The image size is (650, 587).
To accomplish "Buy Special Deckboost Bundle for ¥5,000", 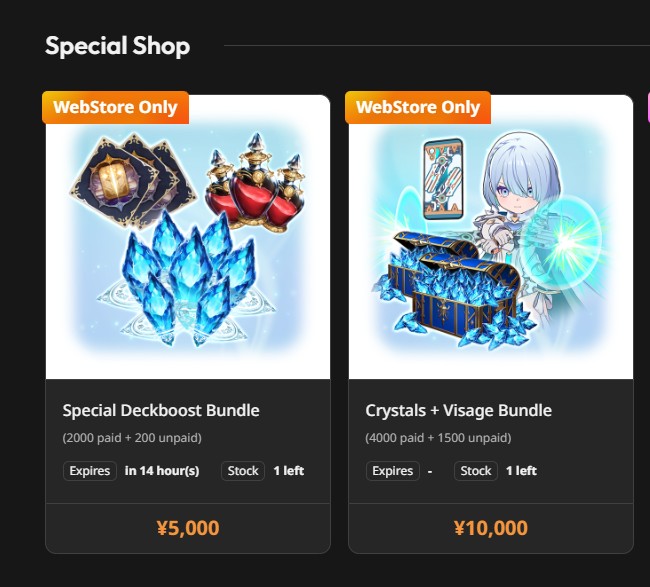I will 188,528.
